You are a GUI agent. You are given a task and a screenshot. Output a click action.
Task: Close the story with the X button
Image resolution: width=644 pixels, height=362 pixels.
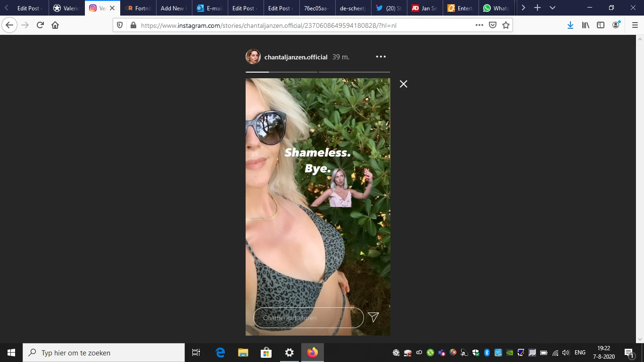coord(403,84)
